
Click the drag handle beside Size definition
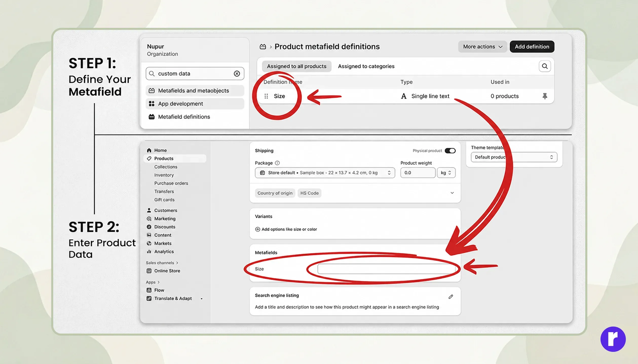pyautogui.click(x=266, y=96)
